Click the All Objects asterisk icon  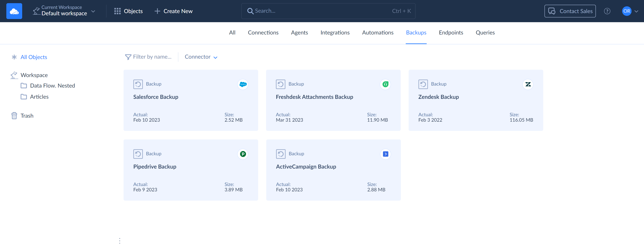click(x=14, y=57)
